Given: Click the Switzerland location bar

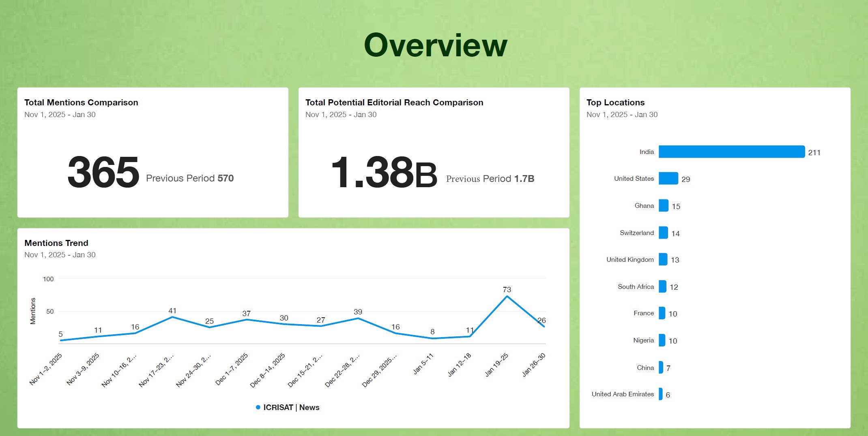Looking at the screenshot, I should coord(663,233).
